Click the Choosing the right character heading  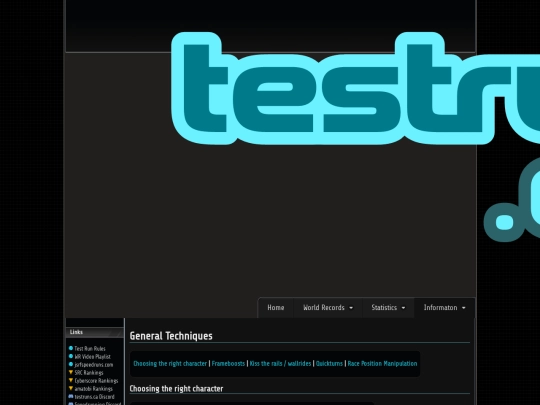tap(176, 388)
